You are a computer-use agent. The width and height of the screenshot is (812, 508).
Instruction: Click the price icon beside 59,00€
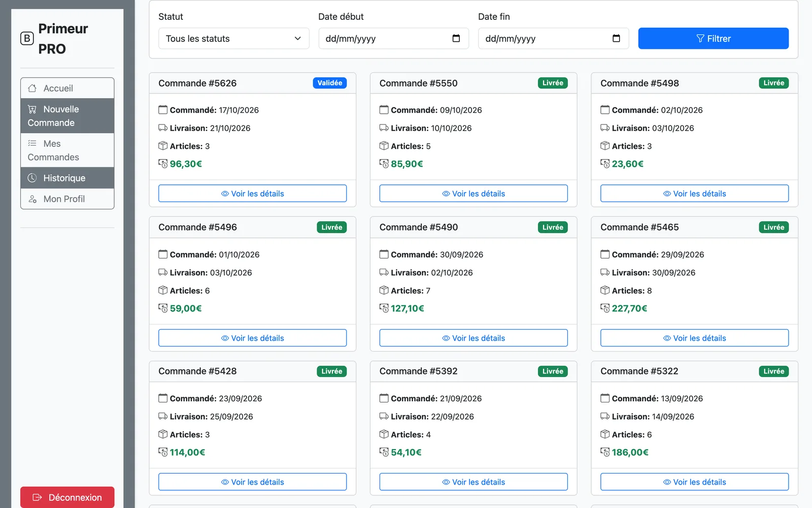(x=163, y=308)
